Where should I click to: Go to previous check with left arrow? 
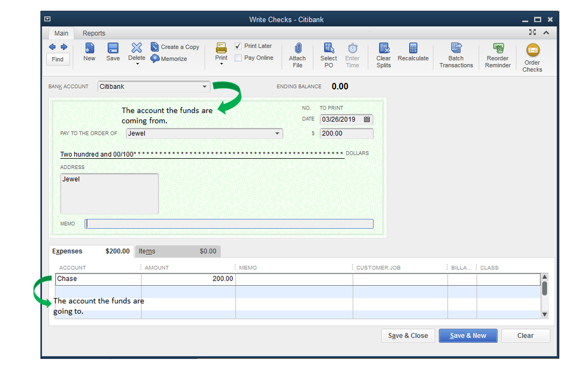[52, 47]
